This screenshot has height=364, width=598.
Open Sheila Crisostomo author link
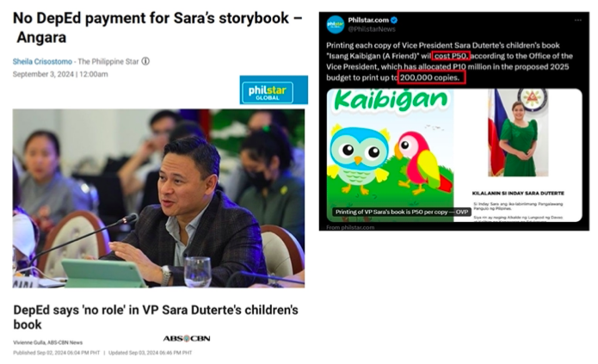click(x=42, y=62)
